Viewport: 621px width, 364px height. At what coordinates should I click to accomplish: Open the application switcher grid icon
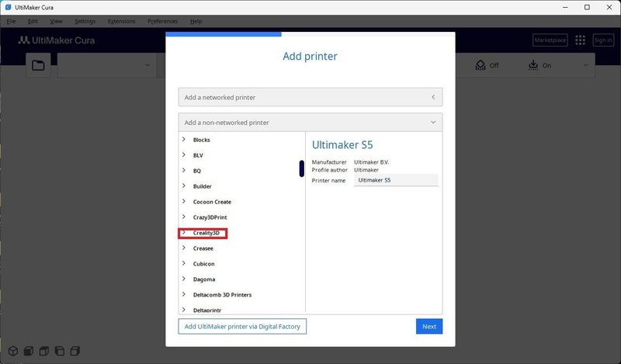click(x=580, y=40)
